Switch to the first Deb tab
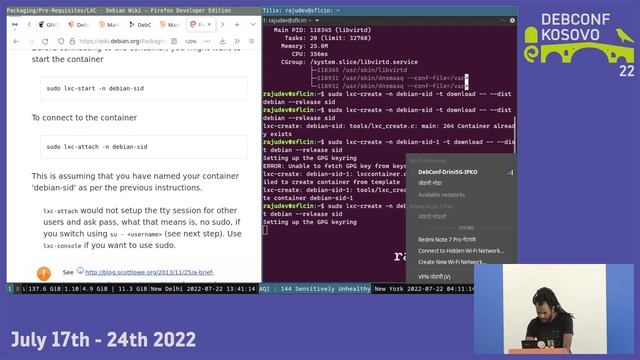The width and height of the screenshot is (640, 360). click(78, 25)
